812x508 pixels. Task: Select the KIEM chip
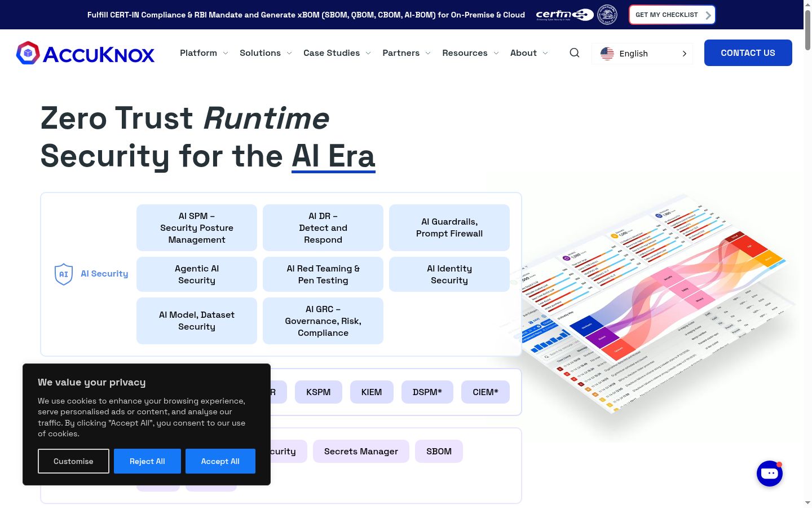pyautogui.click(x=372, y=392)
